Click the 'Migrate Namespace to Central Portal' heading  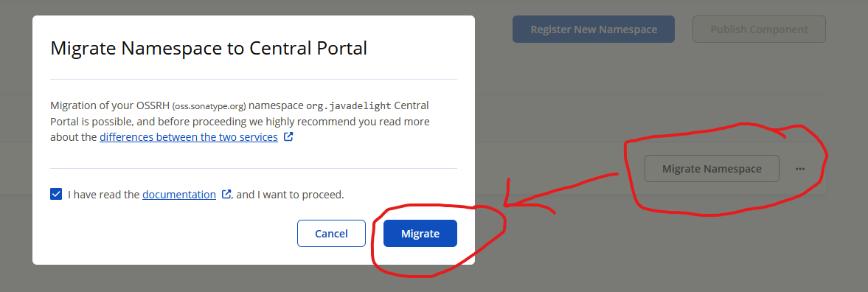click(x=209, y=48)
